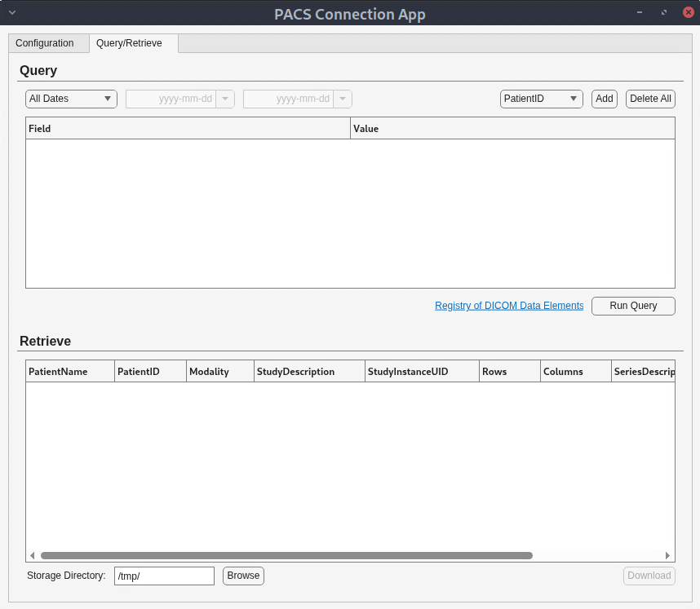The width and height of the screenshot is (700, 609).
Task: Open the All Dates dropdown
Action: (71, 99)
